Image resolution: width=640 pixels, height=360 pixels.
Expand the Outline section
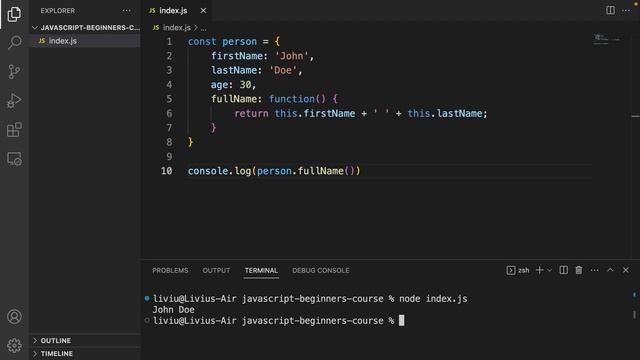[x=85, y=340]
